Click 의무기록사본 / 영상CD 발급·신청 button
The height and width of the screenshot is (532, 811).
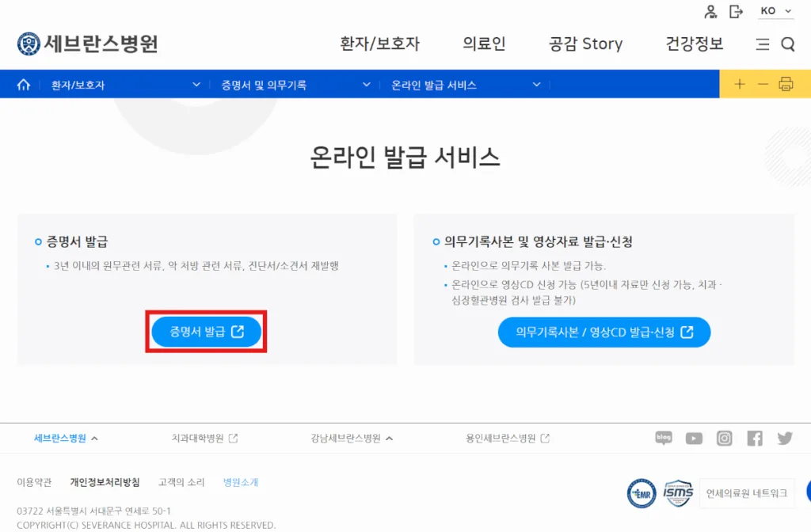(x=604, y=332)
